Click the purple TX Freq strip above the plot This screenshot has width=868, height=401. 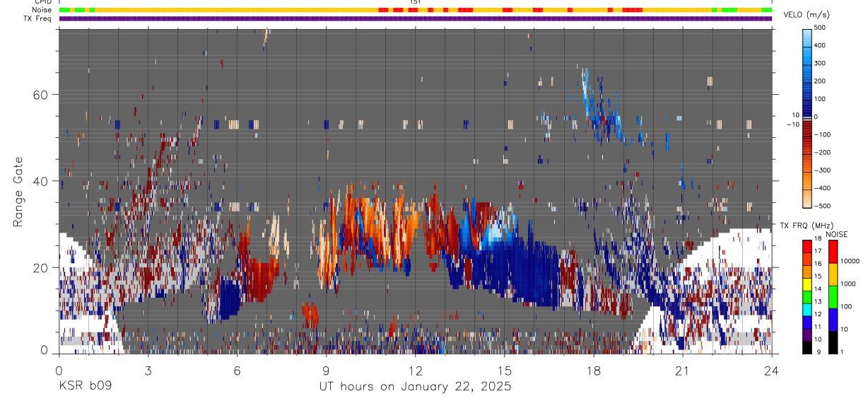tap(416, 18)
